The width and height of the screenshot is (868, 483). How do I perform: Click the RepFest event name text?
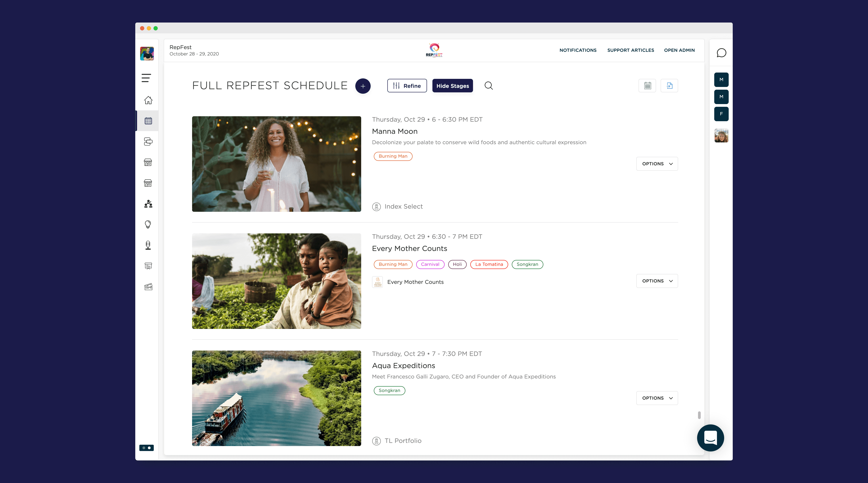coord(180,47)
